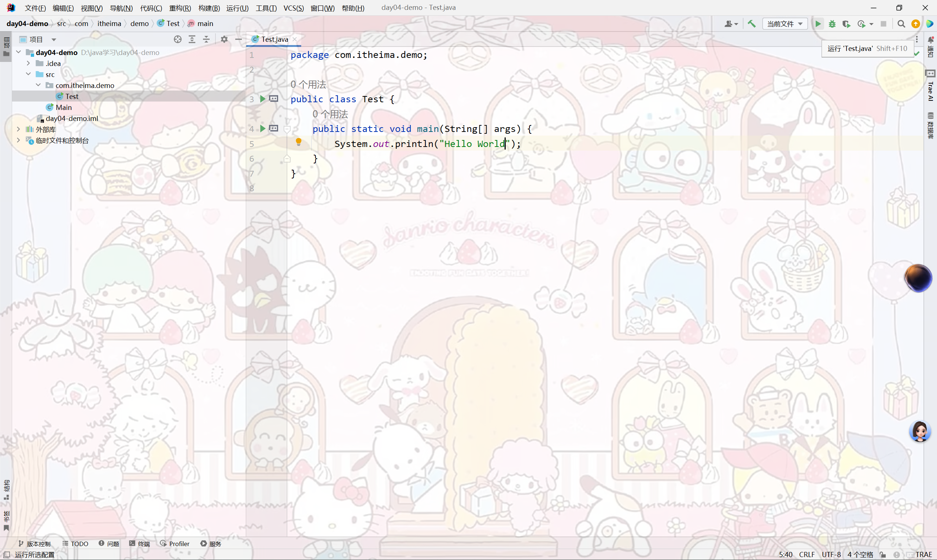Collapse the src folder
The width and height of the screenshot is (937, 560).
pos(28,74)
